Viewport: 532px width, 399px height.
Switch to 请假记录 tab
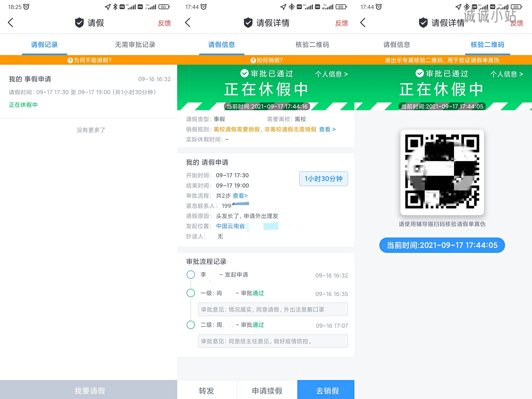(x=44, y=45)
